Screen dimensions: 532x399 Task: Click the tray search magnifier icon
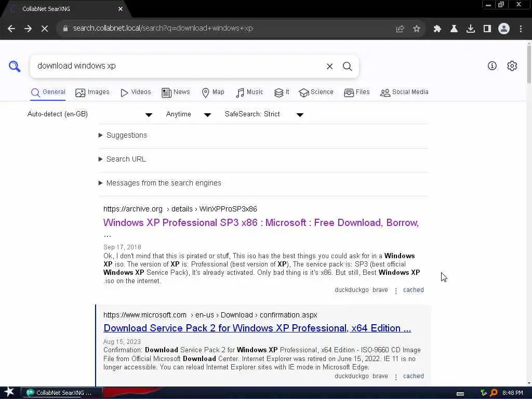[x=494, y=393]
